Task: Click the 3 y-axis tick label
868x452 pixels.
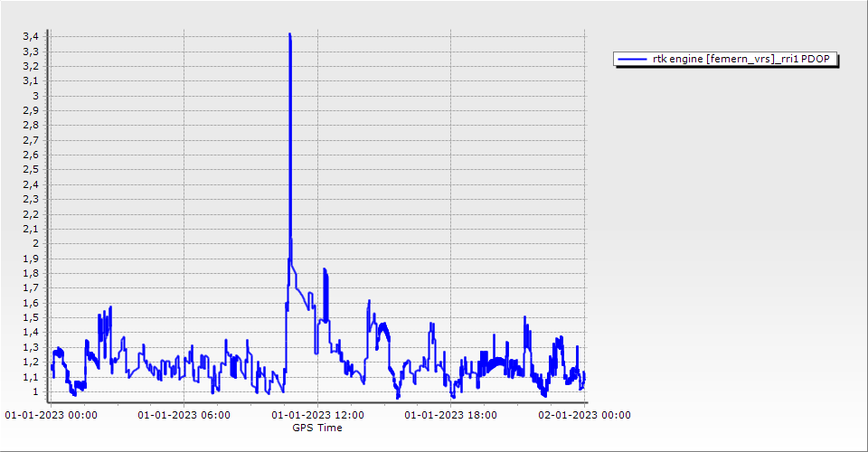Action: click(34, 96)
